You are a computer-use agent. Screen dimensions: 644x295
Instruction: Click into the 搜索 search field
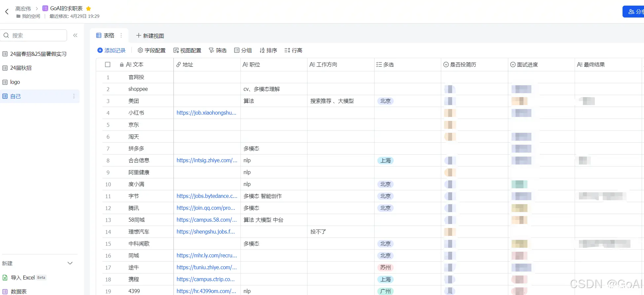click(34, 35)
